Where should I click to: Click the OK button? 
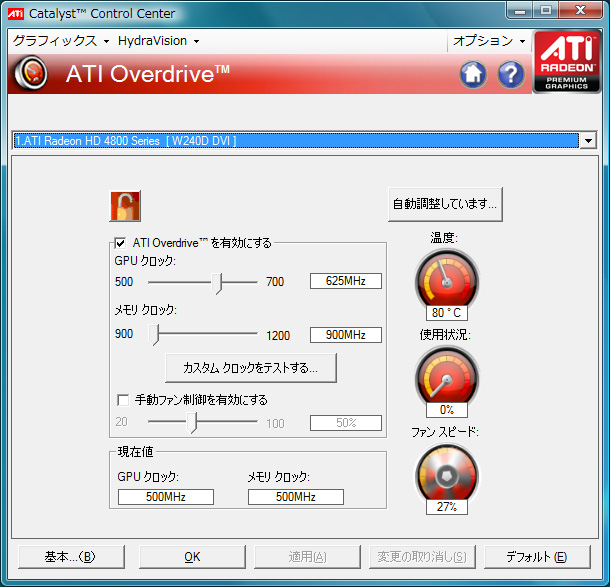[192, 557]
